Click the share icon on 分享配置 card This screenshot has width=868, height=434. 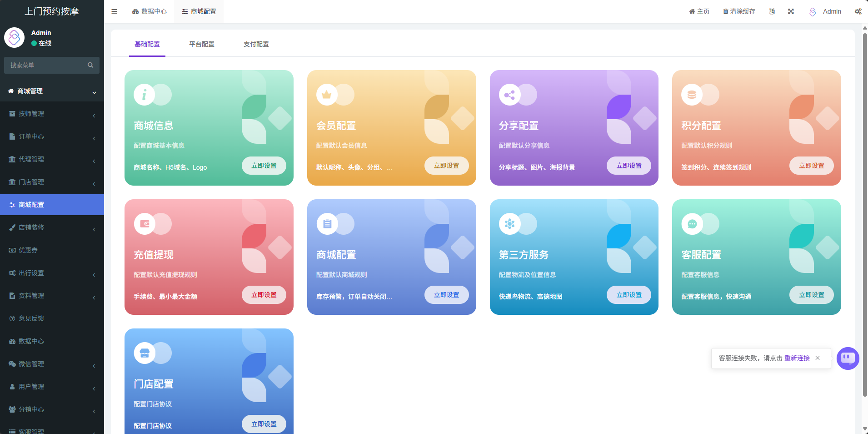509,95
